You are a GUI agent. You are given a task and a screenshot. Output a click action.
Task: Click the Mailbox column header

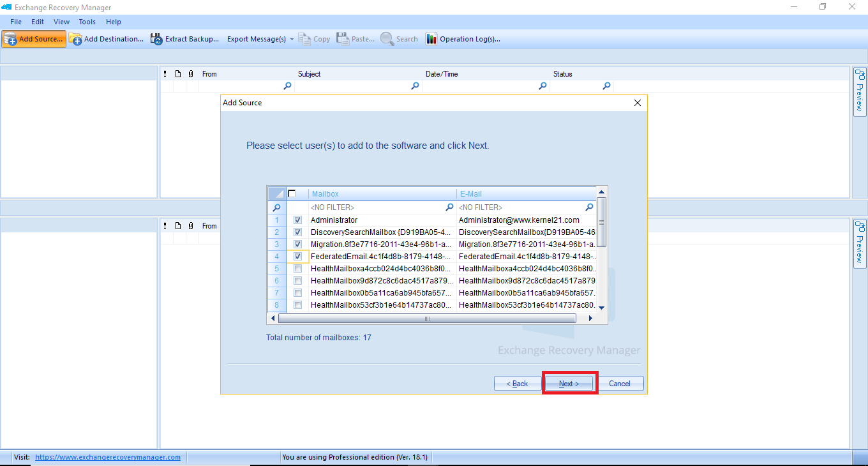click(x=382, y=193)
